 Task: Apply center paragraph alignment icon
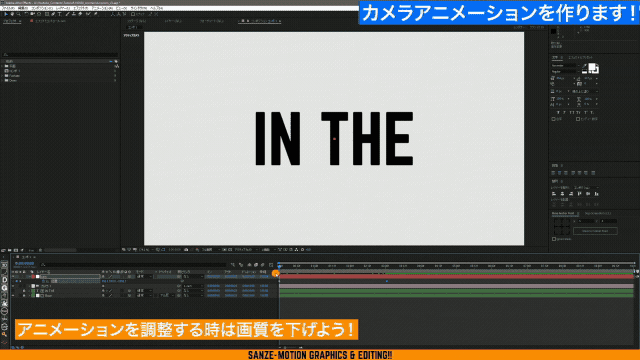560,173
